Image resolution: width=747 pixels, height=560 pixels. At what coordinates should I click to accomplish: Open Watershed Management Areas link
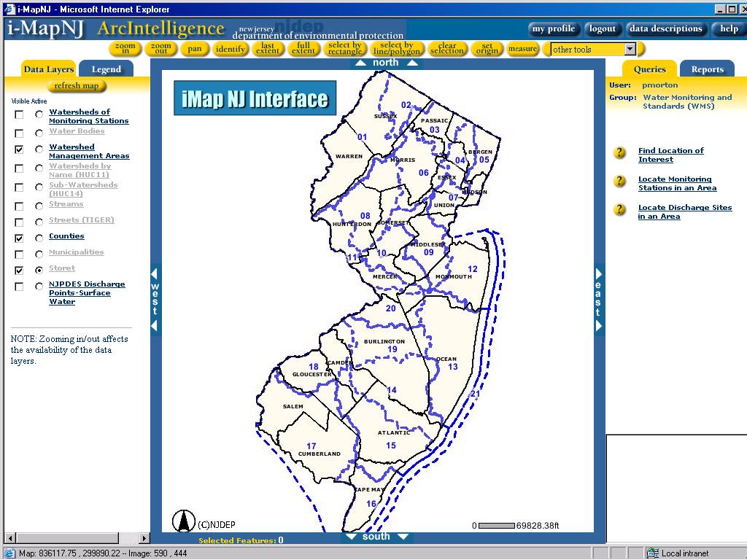89,152
